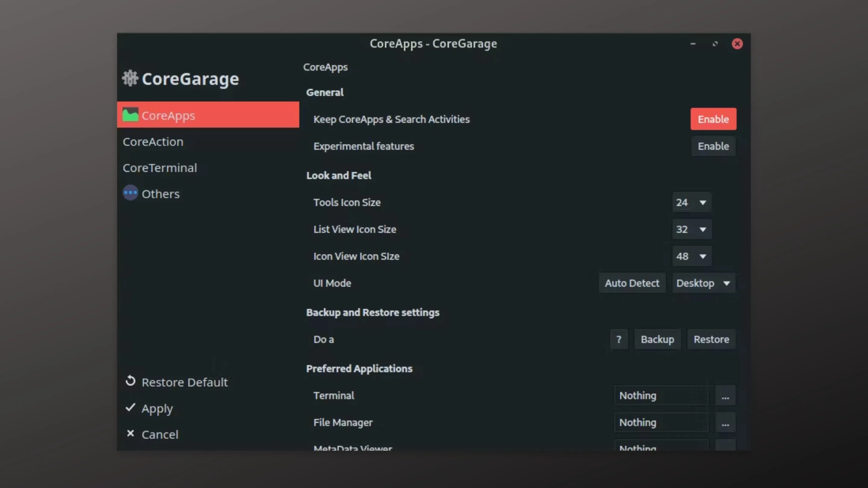
Task: Switch to the CoreAction section
Action: pos(153,142)
